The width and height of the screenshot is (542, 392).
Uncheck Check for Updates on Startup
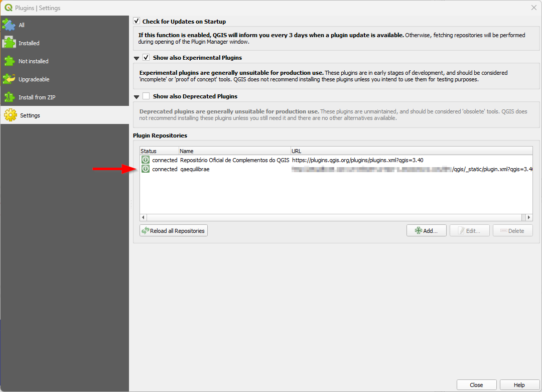pyautogui.click(x=137, y=21)
